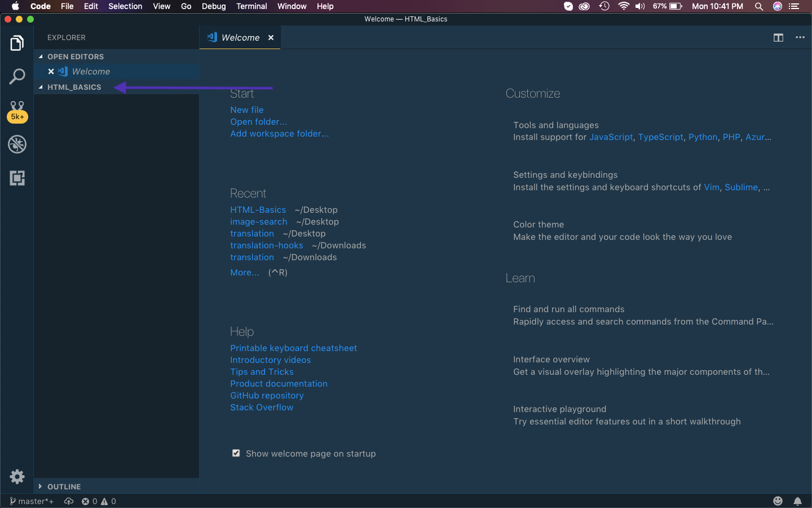
Task: Open recent translation-hooks project
Action: pyautogui.click(x=267, y=246)
